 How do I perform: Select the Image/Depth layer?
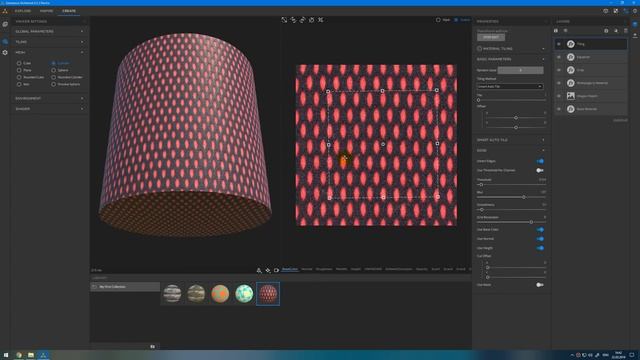coord(591,96)
